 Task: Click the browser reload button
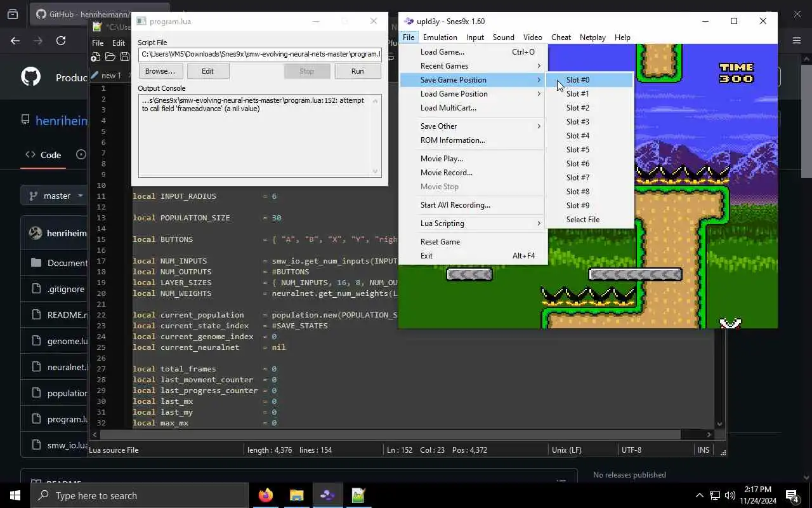tap(61, 41)
